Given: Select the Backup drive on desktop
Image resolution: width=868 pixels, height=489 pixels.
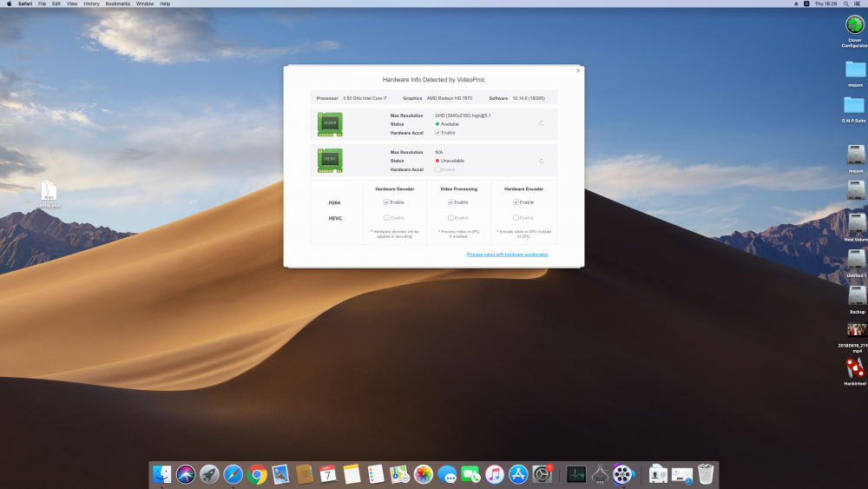Looking at the screenshot, I should click(857, 296).
